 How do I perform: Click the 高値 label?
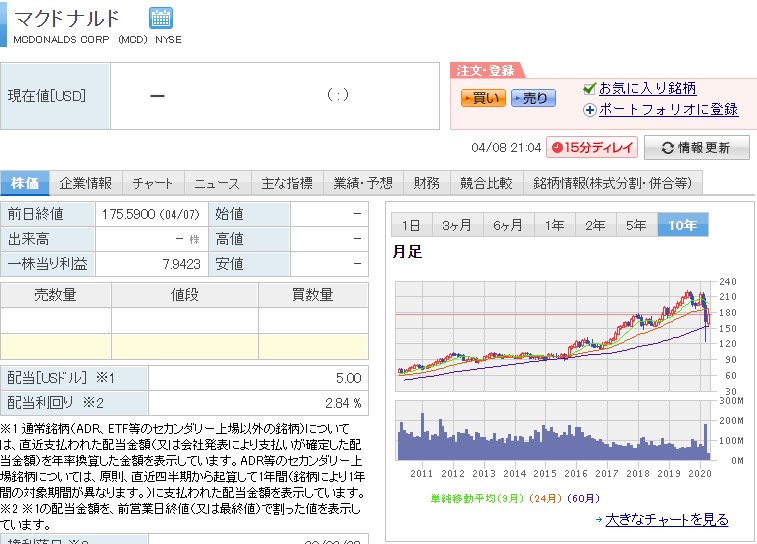coord(229,239)
